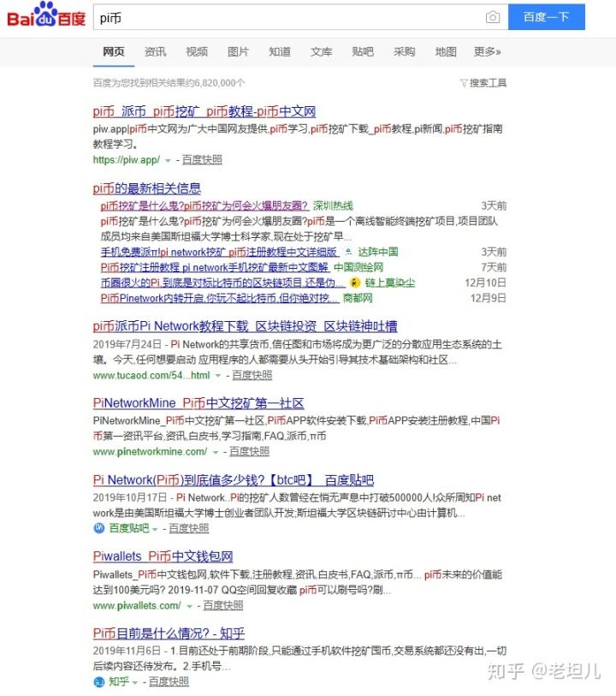Click the 百度一下 search button
The width and height of the screenshot is (616, 696).
coord(547,17)
